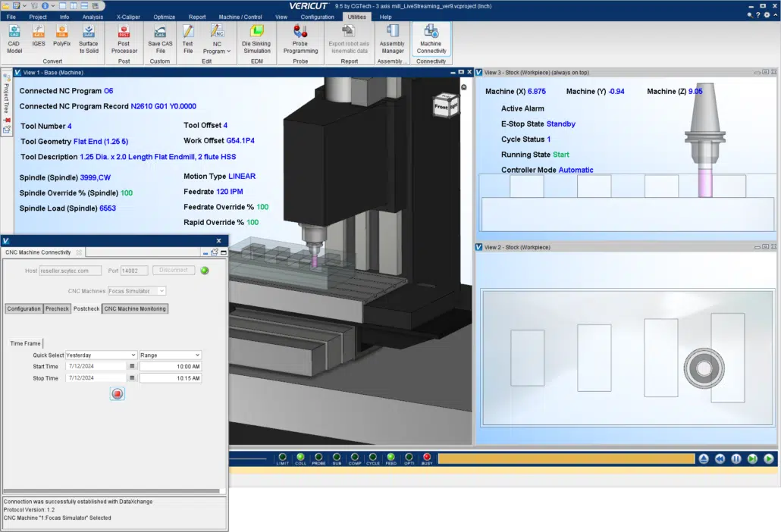Viewport: 781px width, 532px height.
Task: Click the Disconnect button
Action: [174, 271]
